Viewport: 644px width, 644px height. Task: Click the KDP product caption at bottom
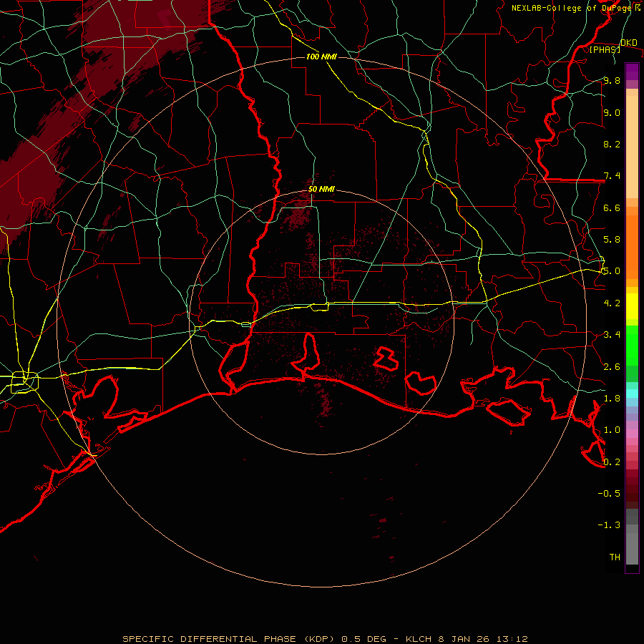pyautogui.click(x=326, y=639)
